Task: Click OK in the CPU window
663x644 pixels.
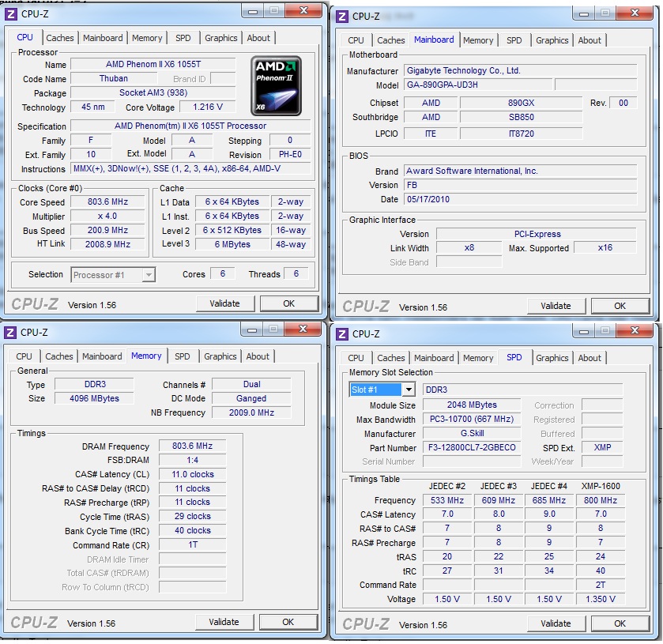Action: (x=288, y=303)
